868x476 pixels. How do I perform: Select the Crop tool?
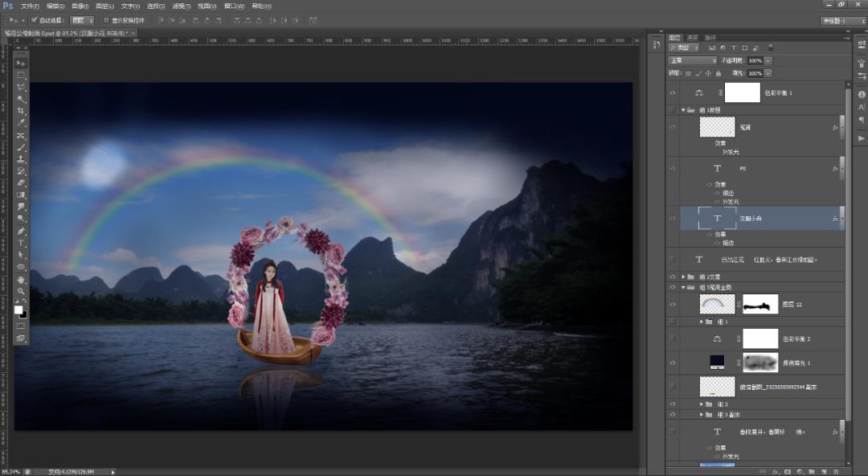click(x=21, y=111)
